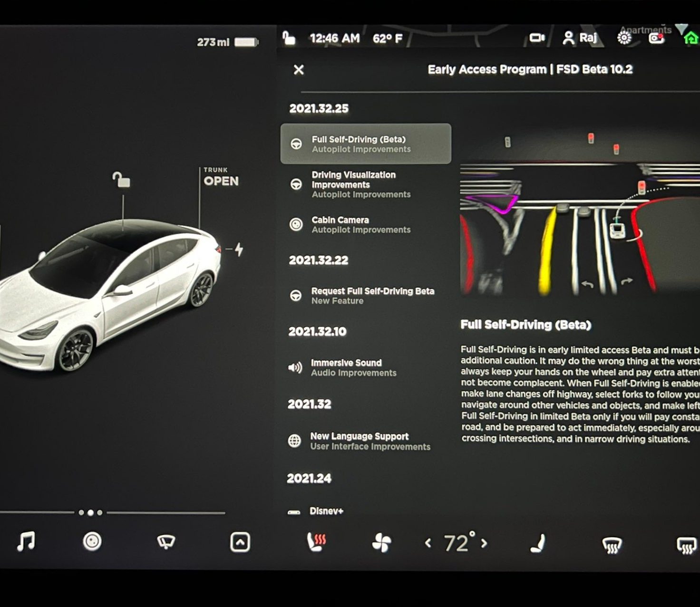Tap the globe icon beside New Language Support
This screenshot has width=700, height=607.
pos(294,441)
